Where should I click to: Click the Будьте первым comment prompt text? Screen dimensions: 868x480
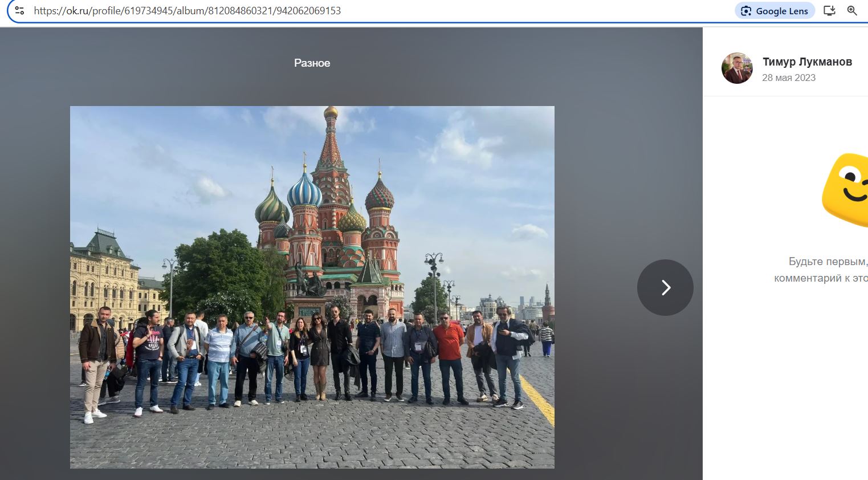click(821, 270)
